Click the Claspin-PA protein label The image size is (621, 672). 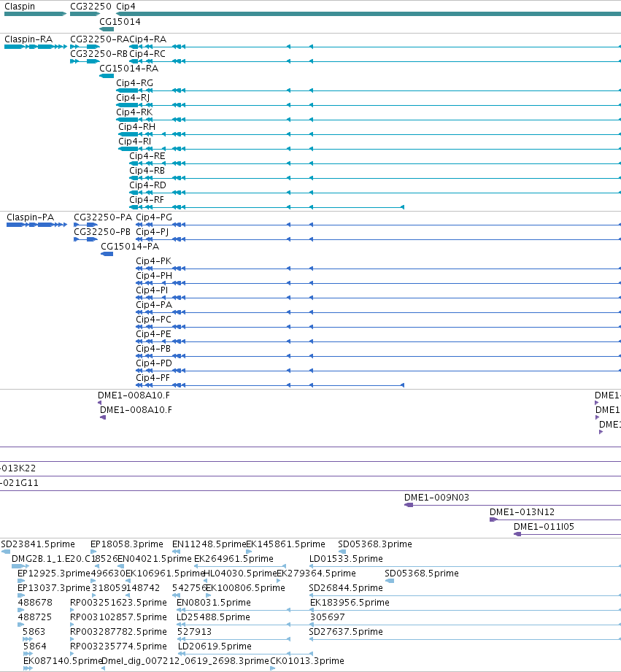(x=31, y=217)
